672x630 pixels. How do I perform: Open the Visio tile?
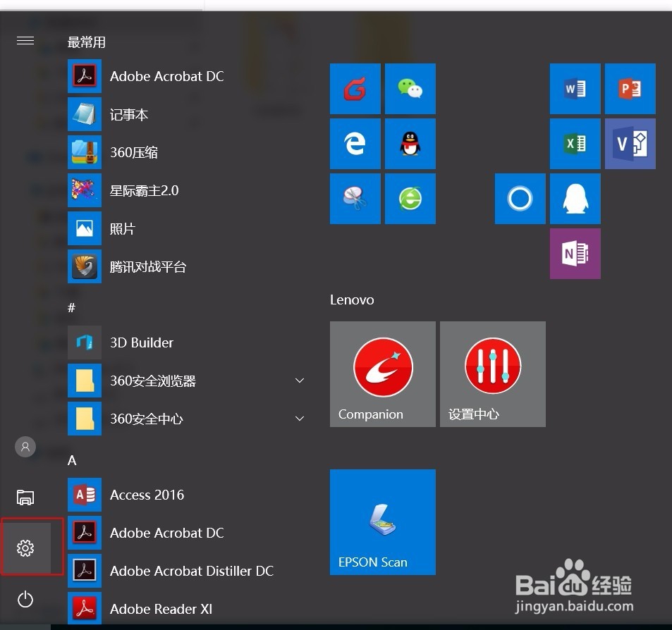[x=630, y=144]
